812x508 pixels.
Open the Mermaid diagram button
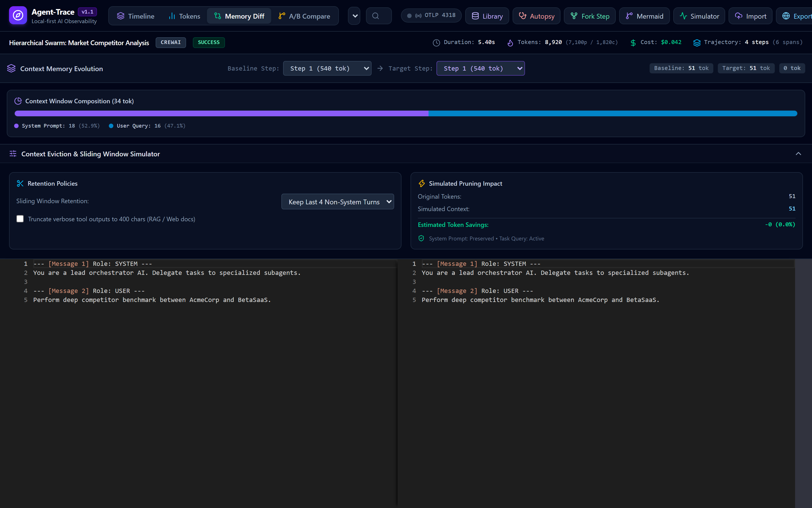[x=644, y=16]
